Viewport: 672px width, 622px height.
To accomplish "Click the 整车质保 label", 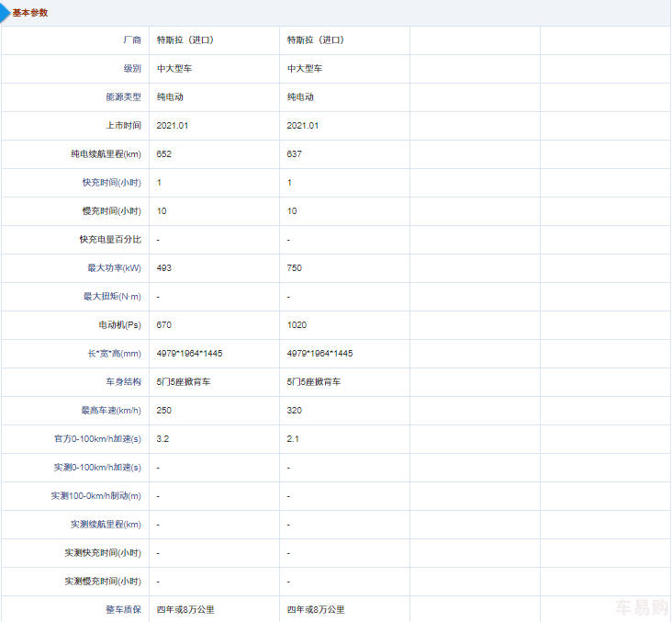I will coord(123,609).
